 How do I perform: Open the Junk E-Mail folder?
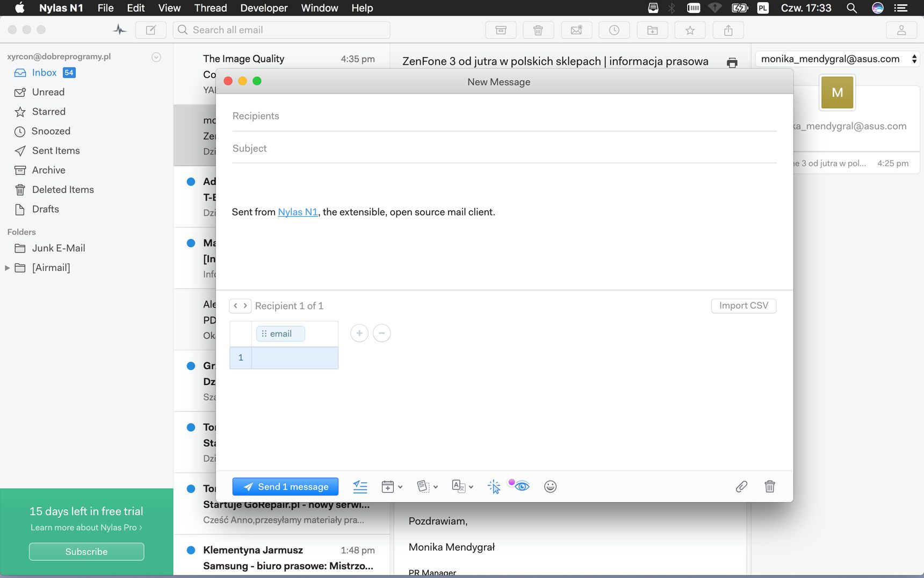[x=59, y=248]
